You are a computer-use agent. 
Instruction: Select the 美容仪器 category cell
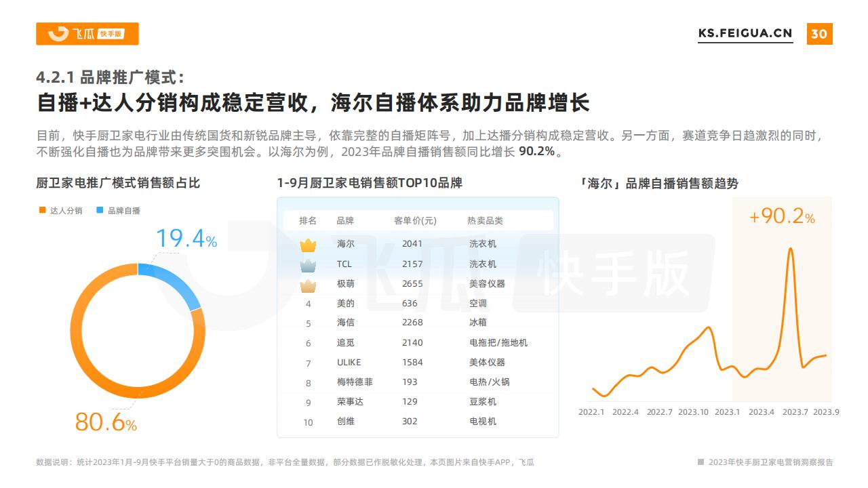point(487,284)
